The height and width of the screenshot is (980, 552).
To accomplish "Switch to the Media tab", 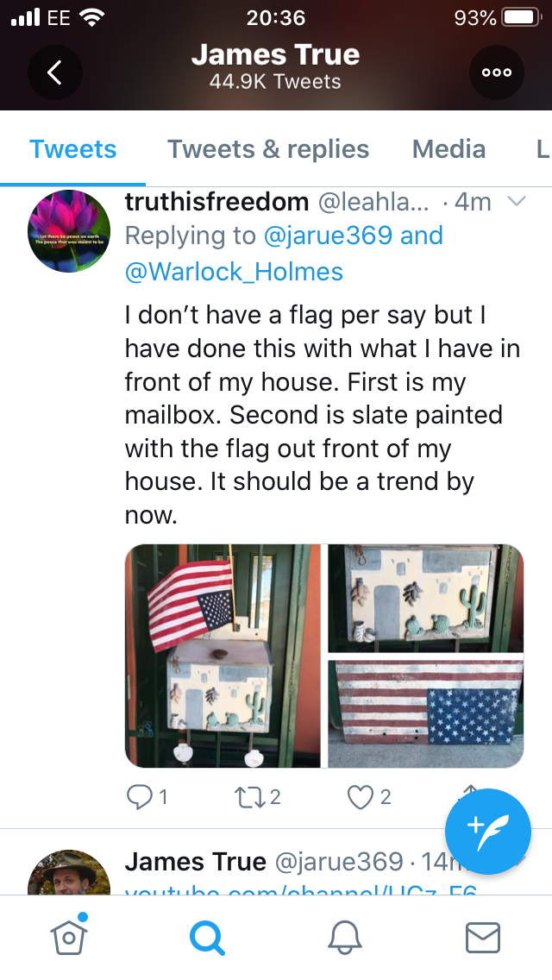I will pyautogui.click(x=448, y=149).
